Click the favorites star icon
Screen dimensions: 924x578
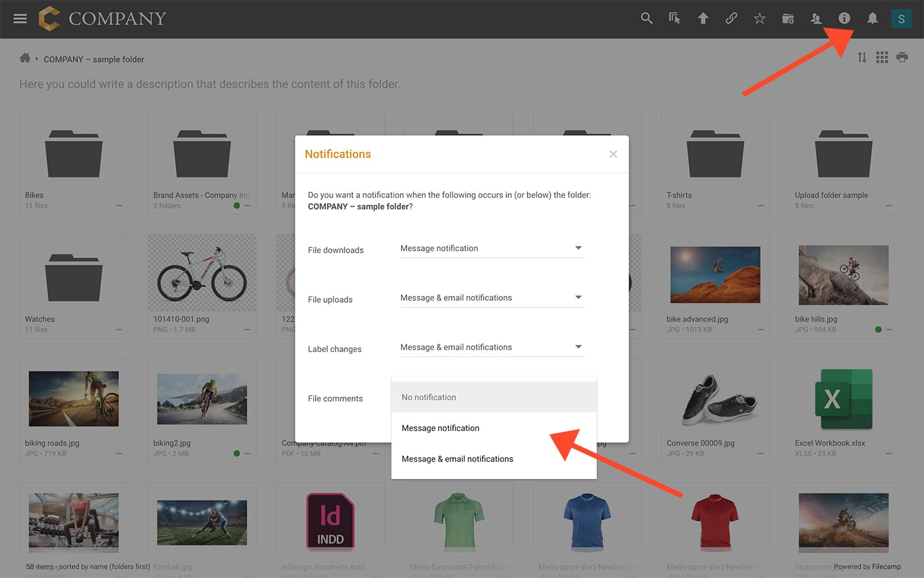click(759, 19)
